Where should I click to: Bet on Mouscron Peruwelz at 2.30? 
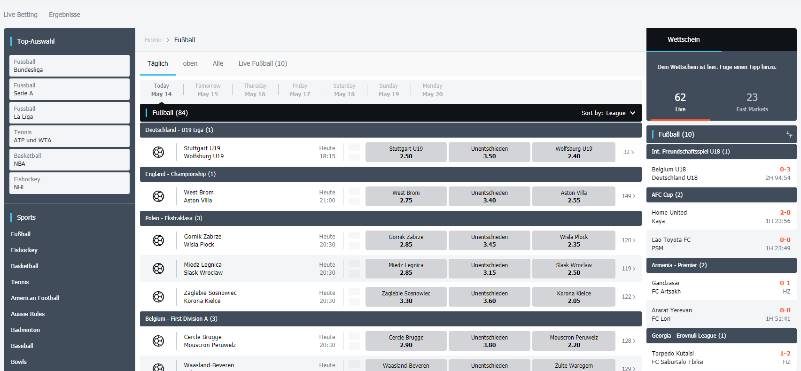coord(573,341)
